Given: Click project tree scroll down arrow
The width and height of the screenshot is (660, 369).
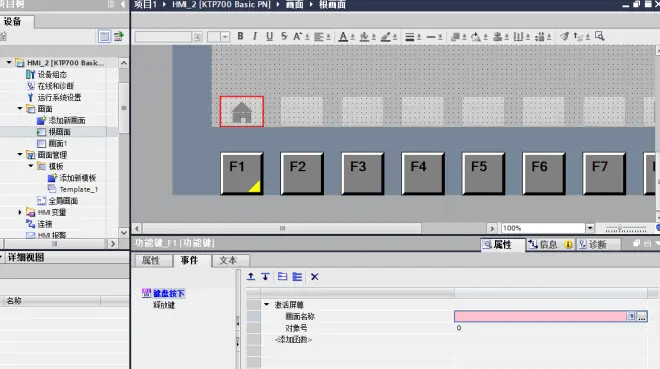Looking at the screenshot, I should click(123, 232).
